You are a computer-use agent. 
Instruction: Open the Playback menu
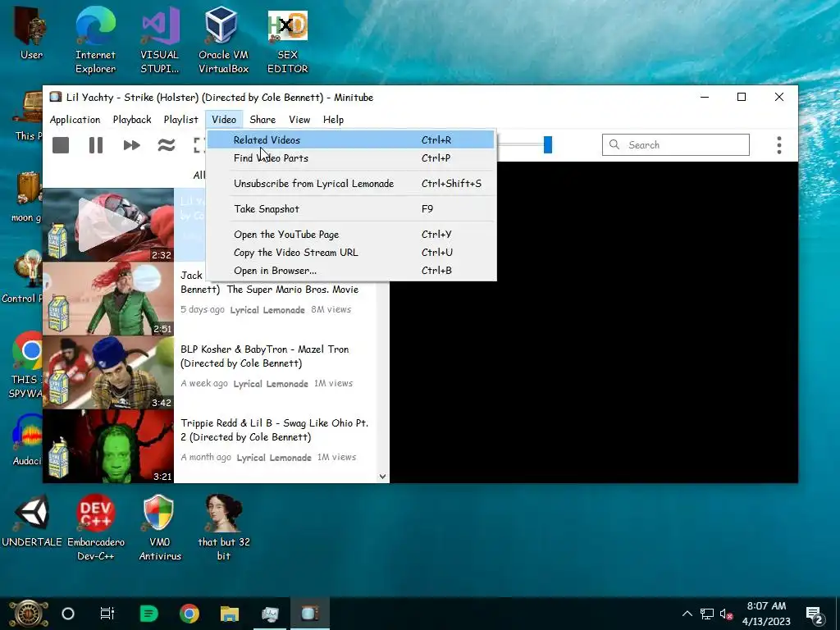pos(132,120)
